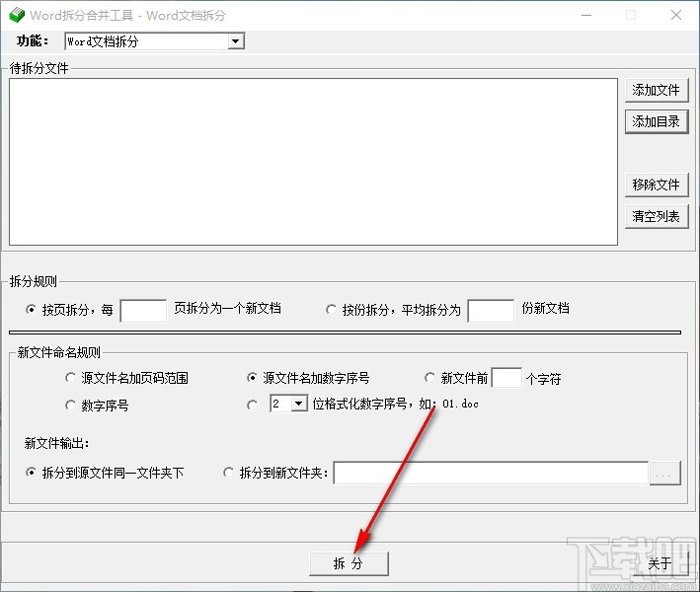Focus the new folder path field
700x592 pixels.
[491, 473]
